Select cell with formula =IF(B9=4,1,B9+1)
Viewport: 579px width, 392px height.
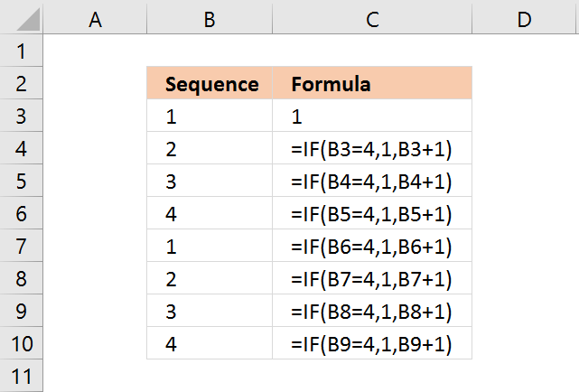[371, 344]
